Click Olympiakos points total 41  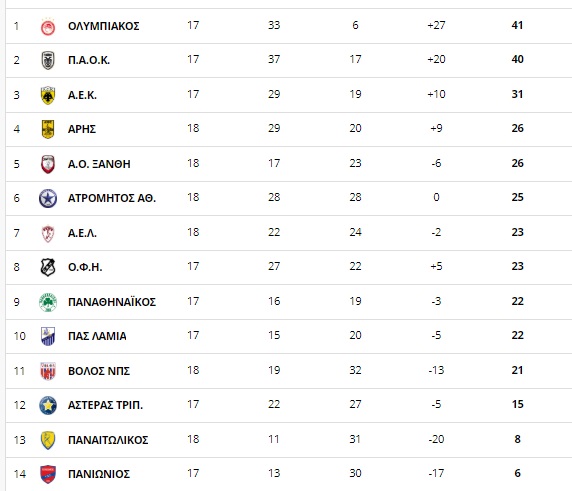pos(517,25)
